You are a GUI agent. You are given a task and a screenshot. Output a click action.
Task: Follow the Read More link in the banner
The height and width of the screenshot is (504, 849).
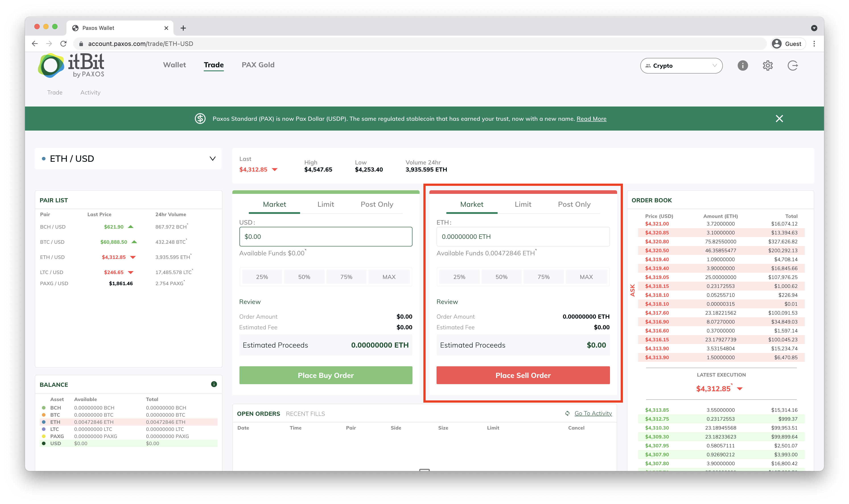591,119
